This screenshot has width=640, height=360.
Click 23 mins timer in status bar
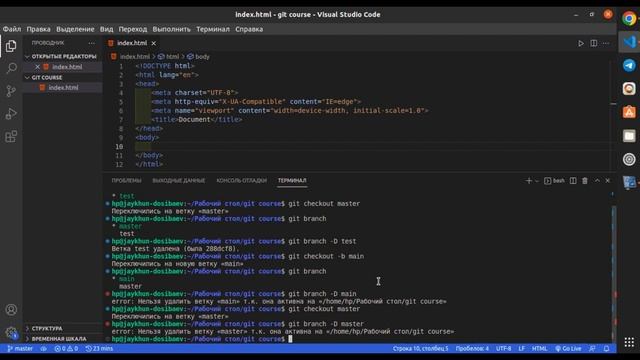tap(99, 349)
